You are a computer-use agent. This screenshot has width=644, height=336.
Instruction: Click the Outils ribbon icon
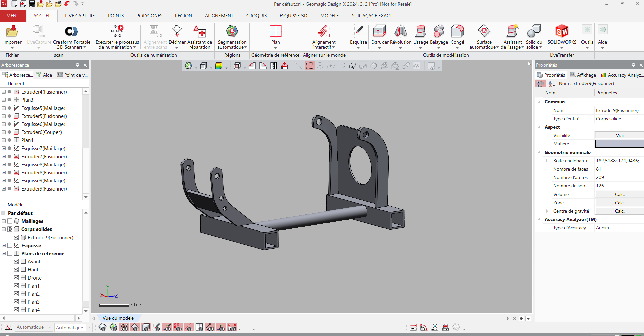[587, 30]
